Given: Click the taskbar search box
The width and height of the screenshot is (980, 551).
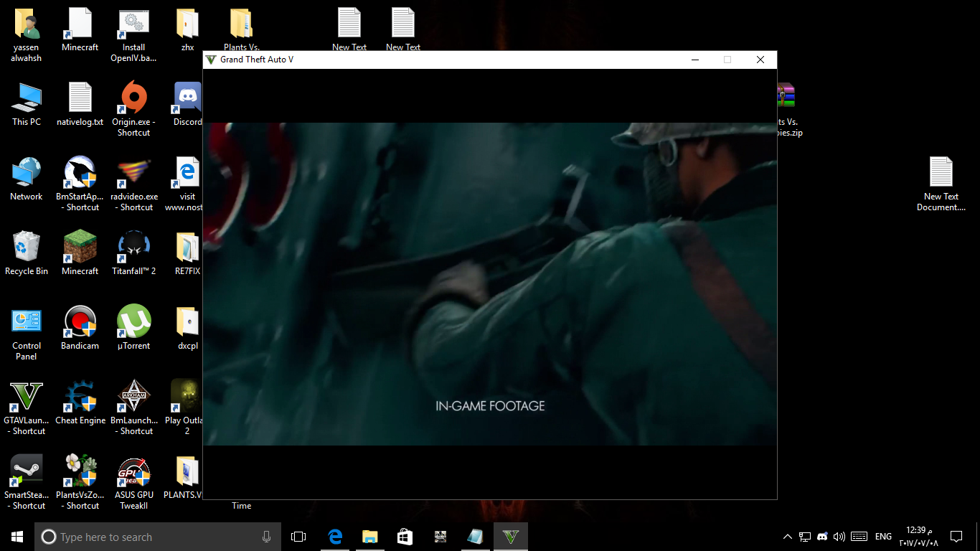Looking at the screenshot, I should (x=158, y=537).
